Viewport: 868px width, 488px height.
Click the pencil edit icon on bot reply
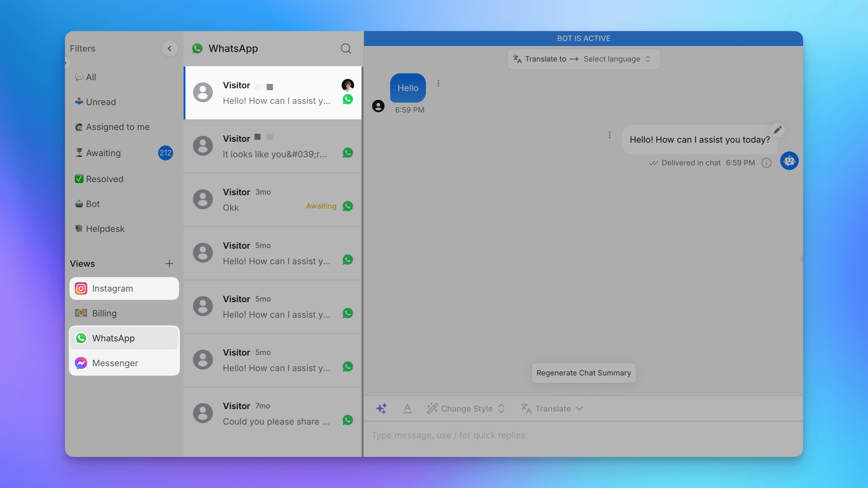[778, 130]
